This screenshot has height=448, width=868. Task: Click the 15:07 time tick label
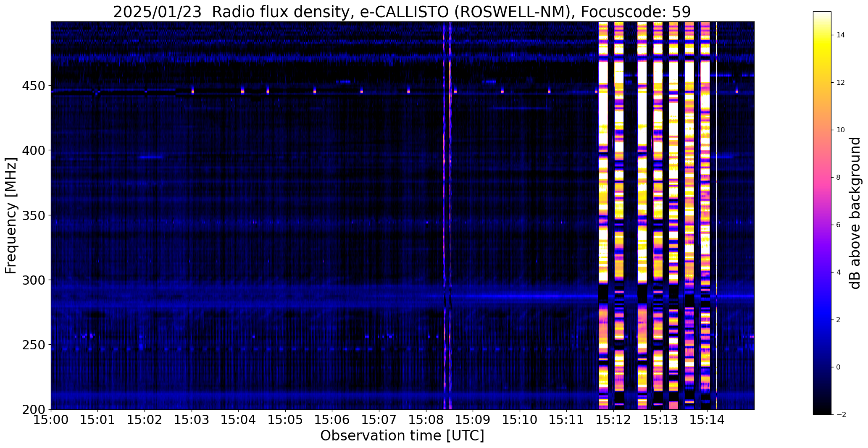click(379, 419)
